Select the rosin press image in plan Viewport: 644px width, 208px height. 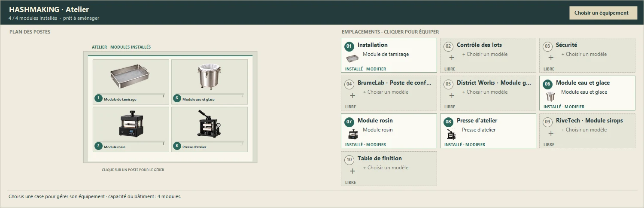tap(131, 123)
